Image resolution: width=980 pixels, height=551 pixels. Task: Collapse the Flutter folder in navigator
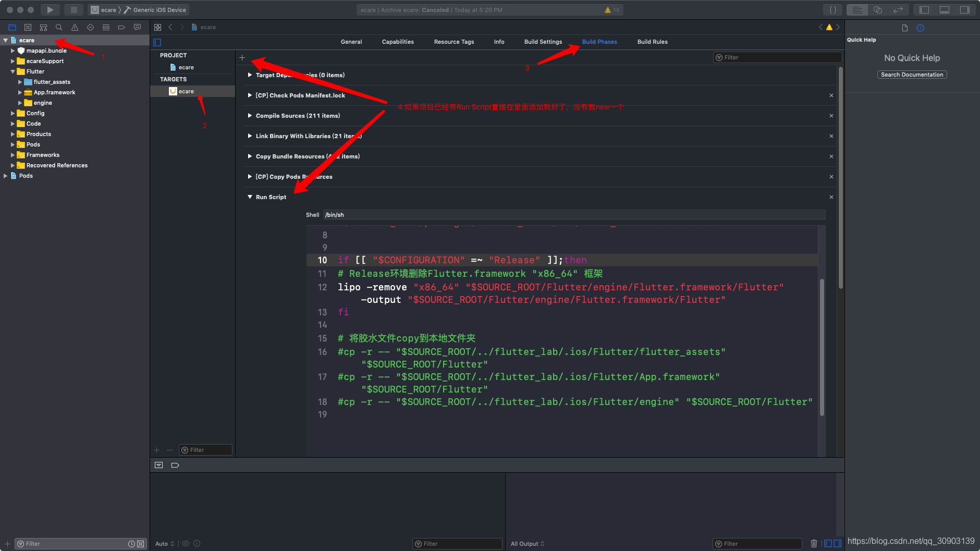click(13, 71)
